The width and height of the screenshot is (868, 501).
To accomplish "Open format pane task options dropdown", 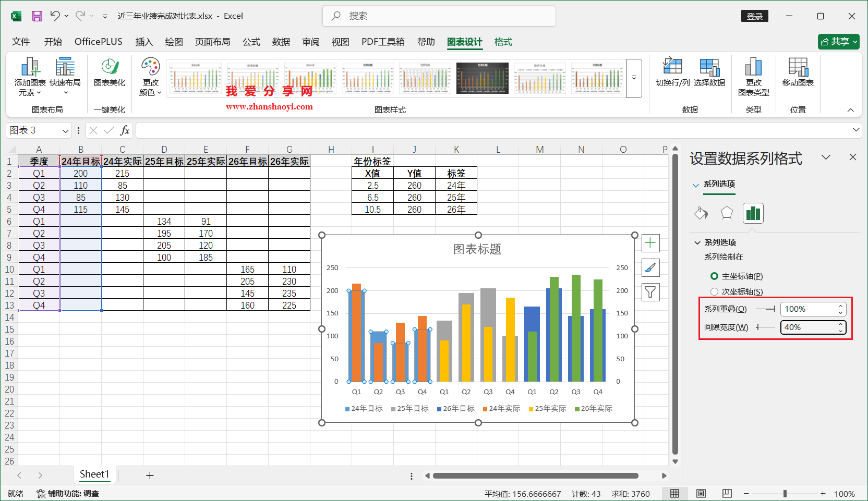I will click(826, 157).
